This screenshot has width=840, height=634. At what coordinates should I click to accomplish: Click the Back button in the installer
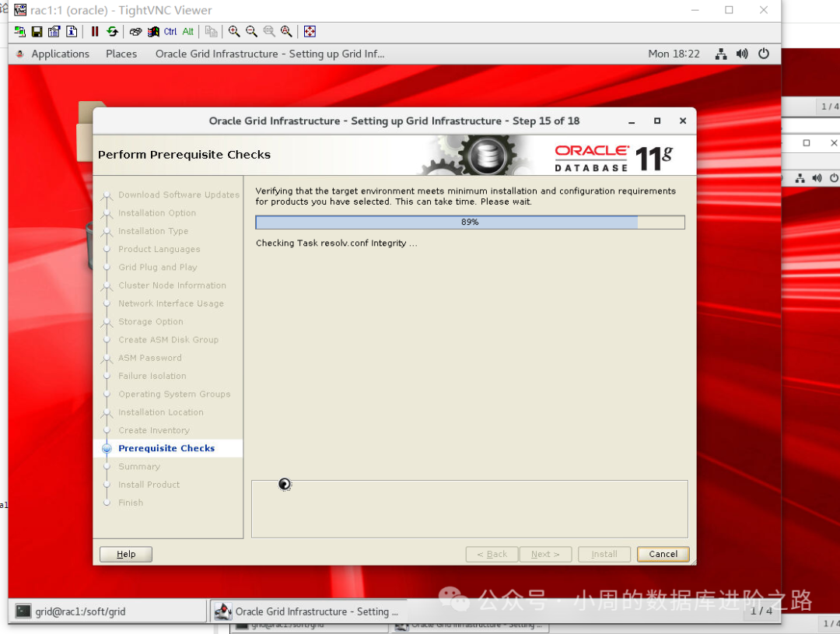(x=492, y=554)
